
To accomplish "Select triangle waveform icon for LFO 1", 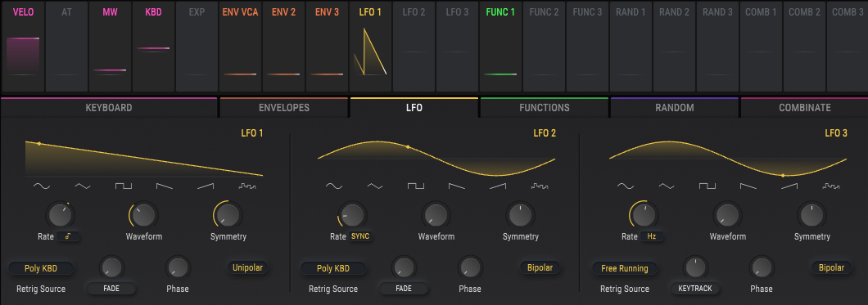I will pyautogui.click(x=83, y=186).
